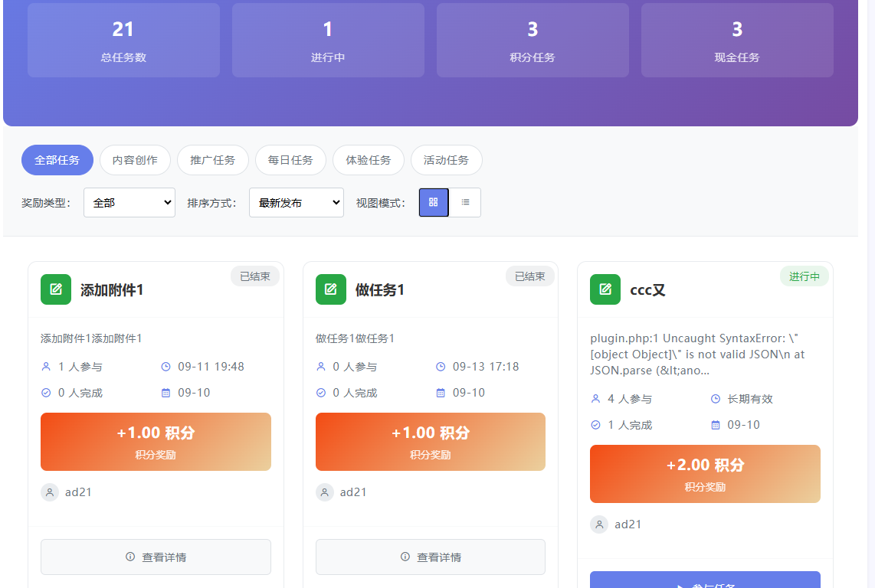Click the calendar icon beside 09-10
The image size is (875, 588).
tap(165, 392)
